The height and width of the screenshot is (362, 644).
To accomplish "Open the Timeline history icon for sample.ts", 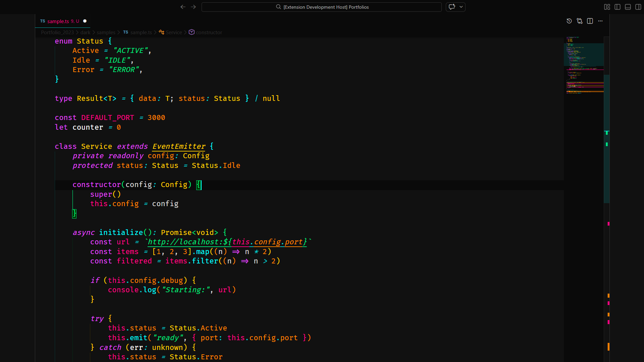I will click(569, 21).
